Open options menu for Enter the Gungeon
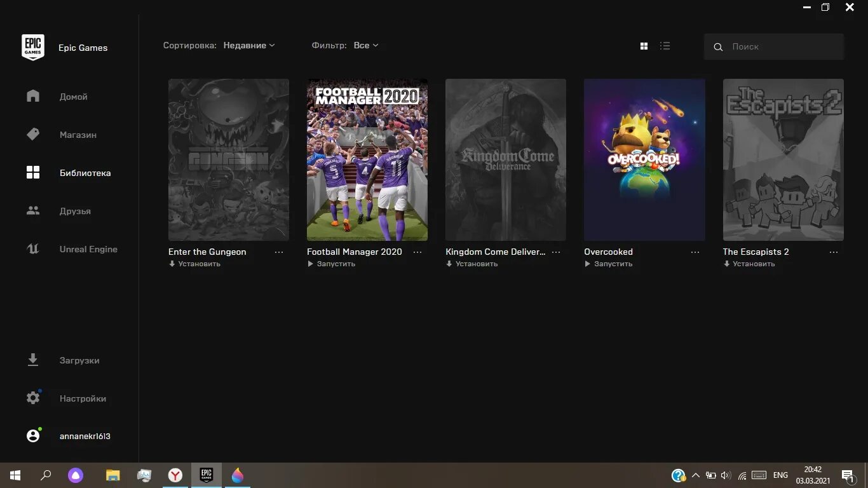Image resolution: width=868 pixels, height=488 pixels. tap(279, 252)
